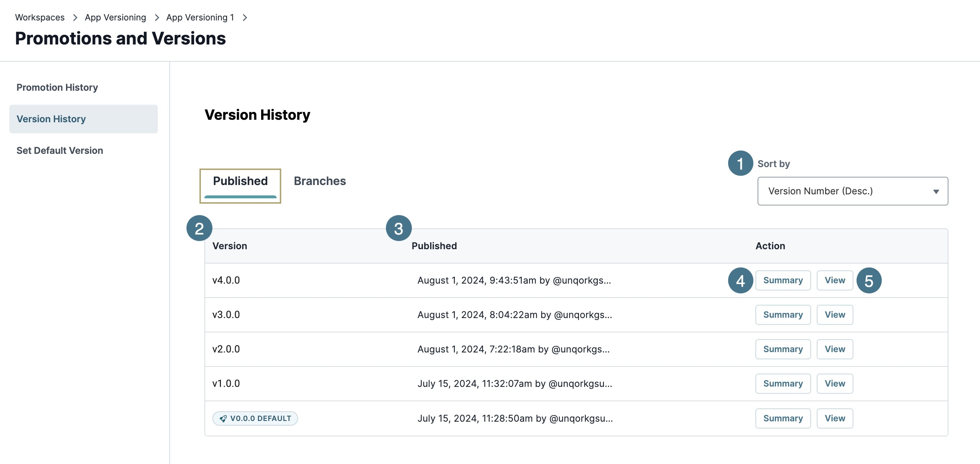Viewport: 980px width, 464px height.
Task: Click the chevron after Workspaces breadcrumb
Action: [75, 18]
